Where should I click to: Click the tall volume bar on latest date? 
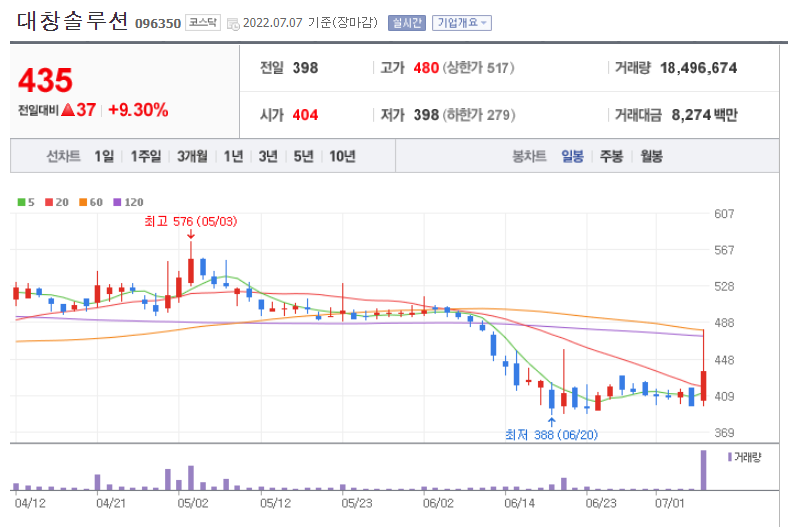(704, 470)
